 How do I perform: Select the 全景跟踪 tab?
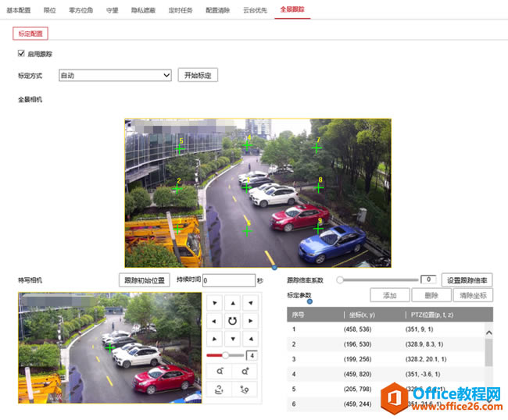click(x=292, y=9)
